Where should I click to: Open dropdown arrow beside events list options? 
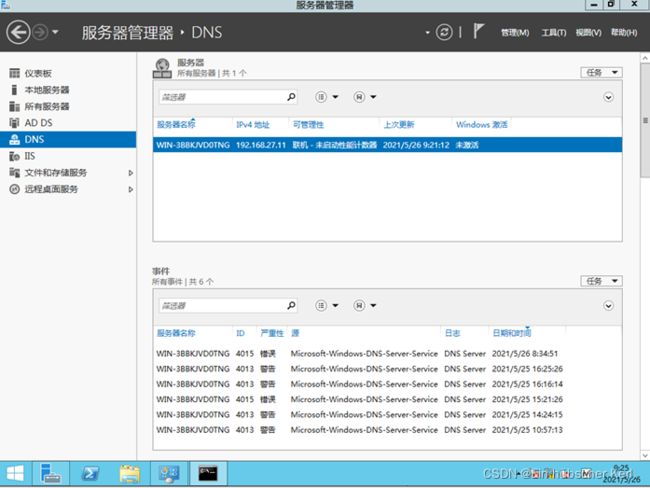335,306
